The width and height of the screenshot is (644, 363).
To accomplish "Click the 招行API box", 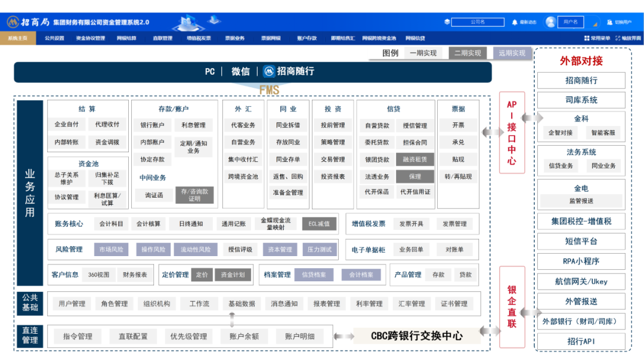I will 581,342.
